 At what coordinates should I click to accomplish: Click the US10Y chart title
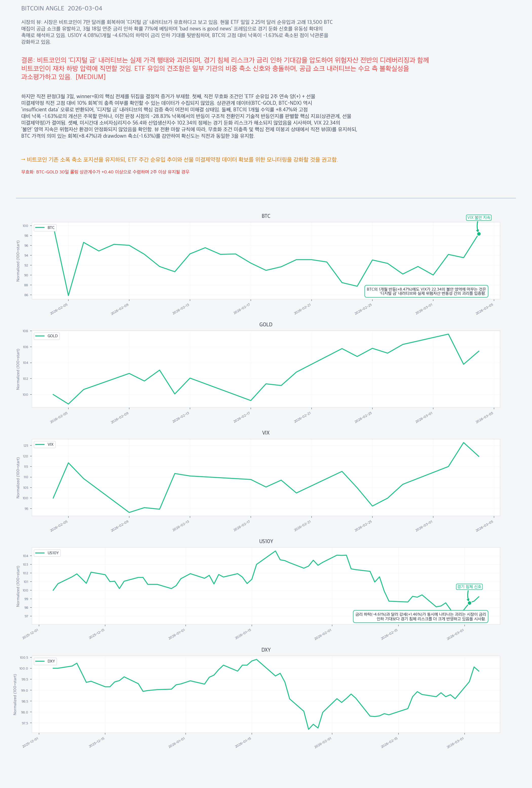click(266, 541)
